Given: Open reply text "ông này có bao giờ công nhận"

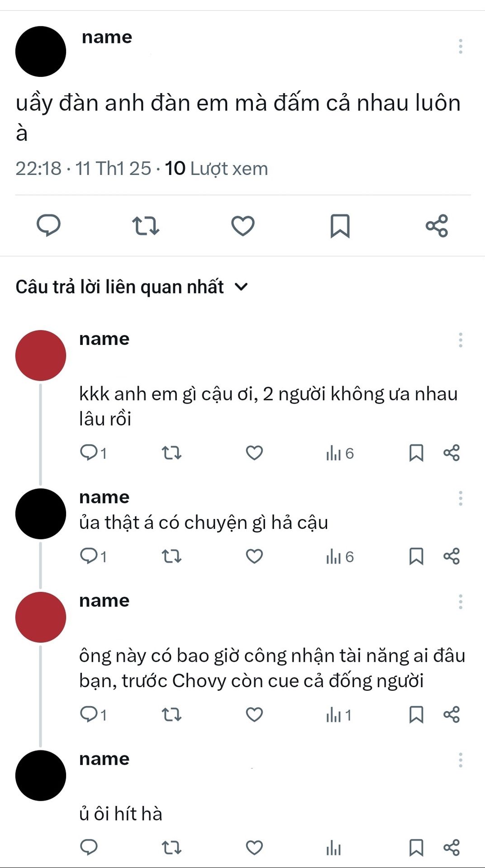Looking at the screenshot, I should pyautogui.click(x=272, y=668).
